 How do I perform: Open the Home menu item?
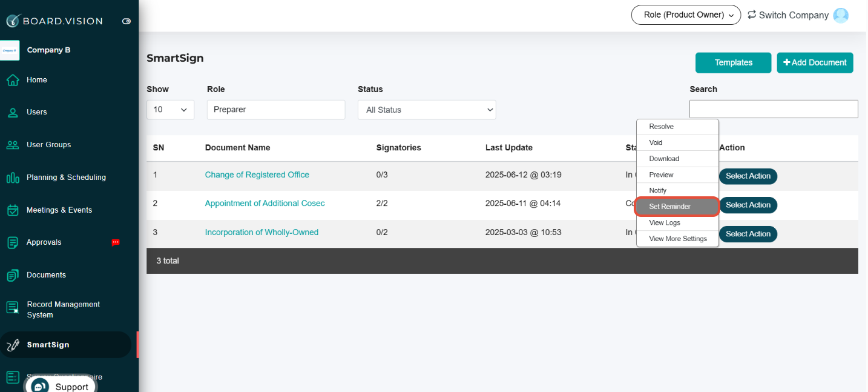pos(37,80)
